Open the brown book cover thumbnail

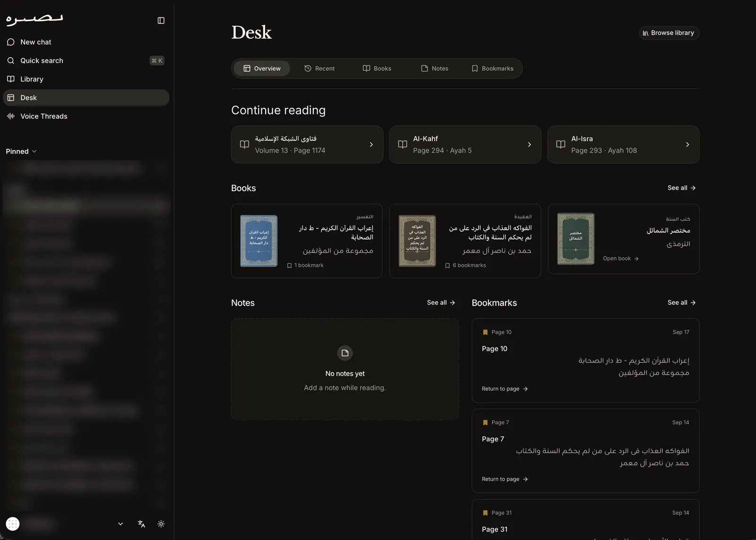pyautogui.click(x=417, y=241)
